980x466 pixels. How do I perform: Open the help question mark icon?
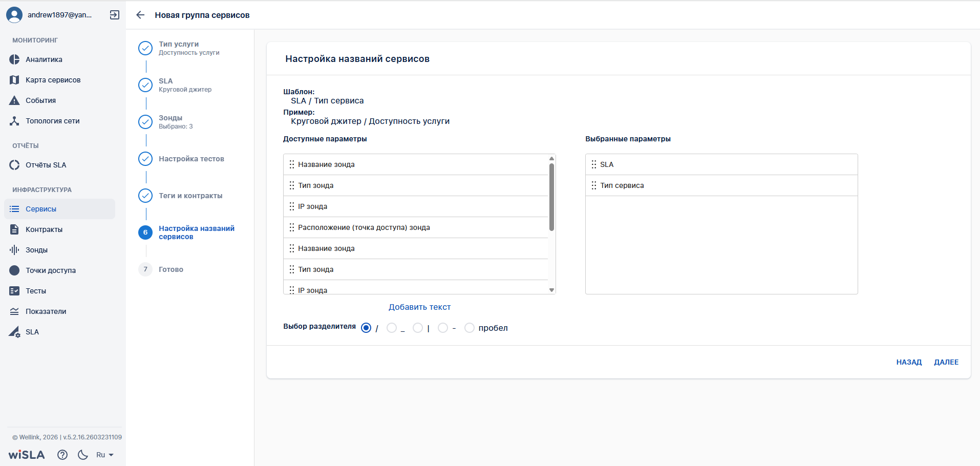(62, 455)
